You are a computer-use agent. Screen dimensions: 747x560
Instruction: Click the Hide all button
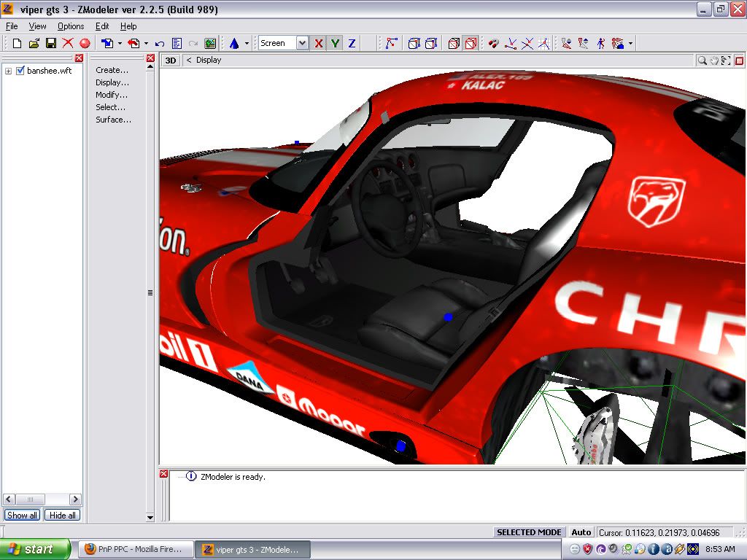62,515
